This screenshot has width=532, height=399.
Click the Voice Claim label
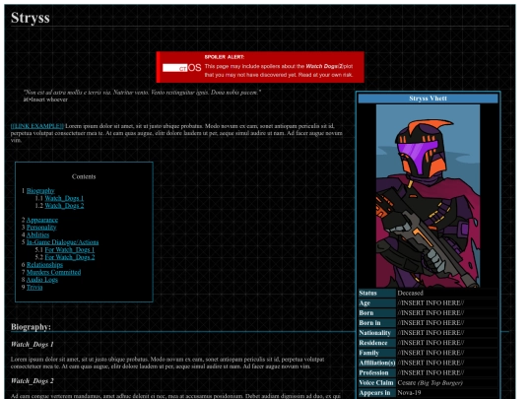click(x=376, y=382)
